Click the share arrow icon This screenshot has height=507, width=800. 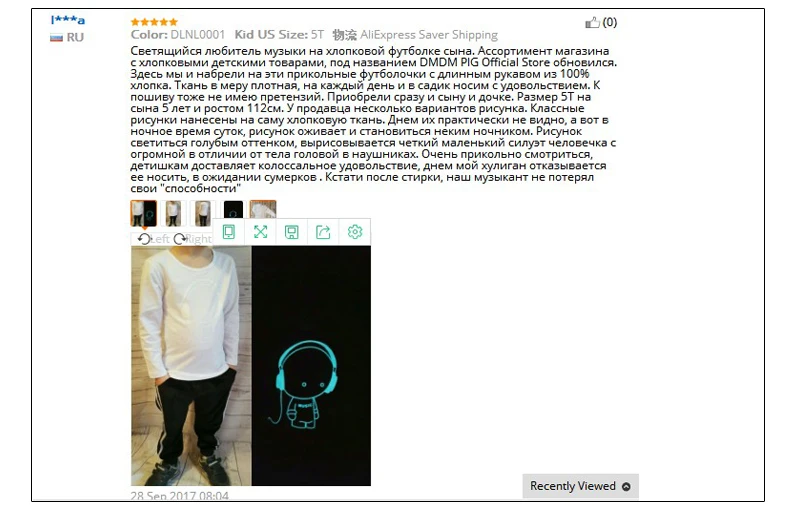pyautogui.click(x=323, y=232)
